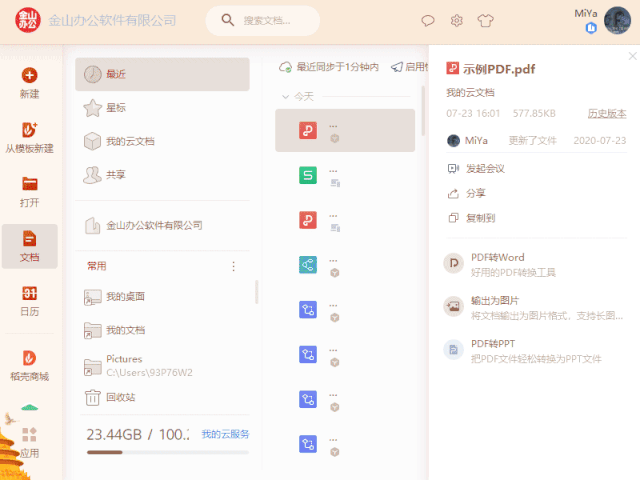Open 我的桌面 shortcut

pos(162,297)
